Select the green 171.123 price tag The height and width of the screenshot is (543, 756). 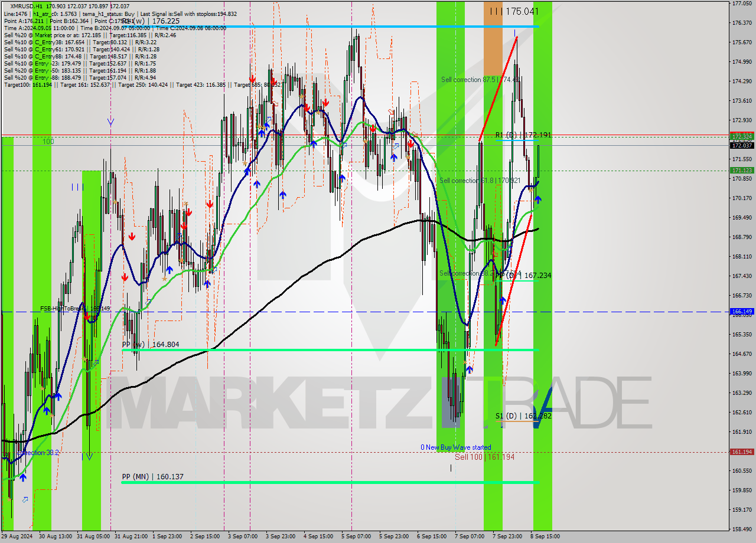741,171
